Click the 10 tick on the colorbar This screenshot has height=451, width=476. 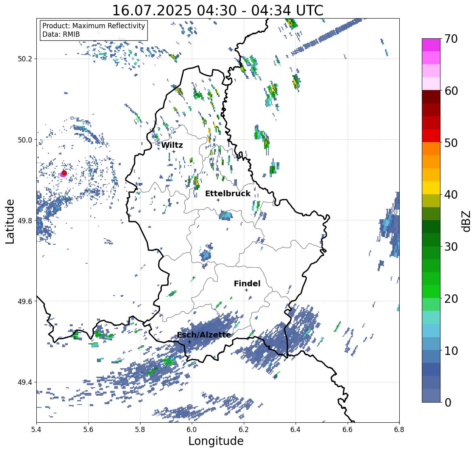(451, 350)
